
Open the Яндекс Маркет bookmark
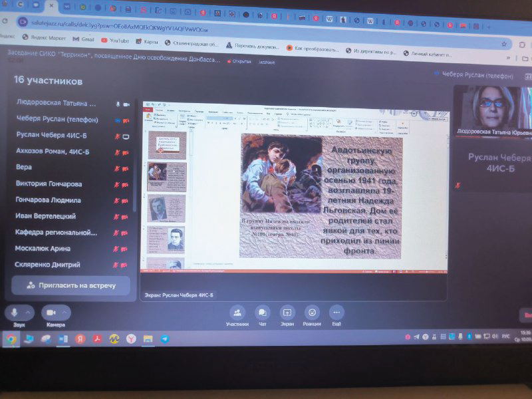44,37
